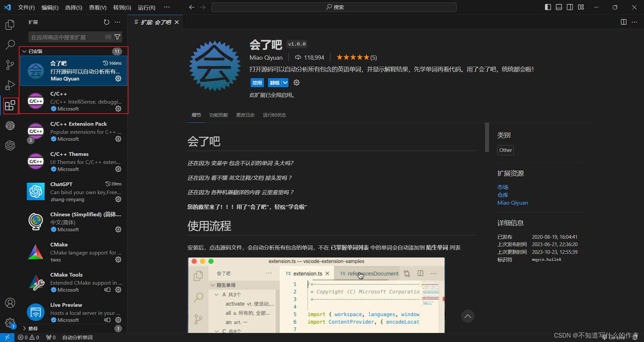The height and width of the screenshot is (342, 644).
Task: Open editor more actions menu
Action: point(634,22)
